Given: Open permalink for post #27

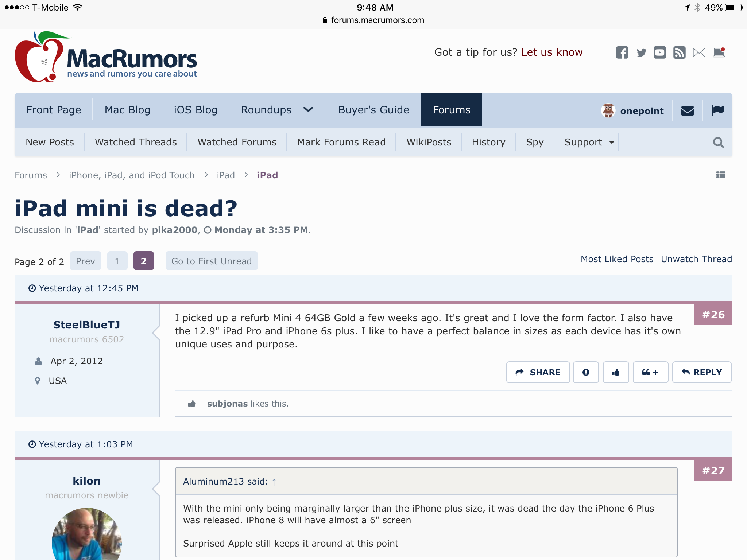Looking at the screenshot, I should click(713, 470).
